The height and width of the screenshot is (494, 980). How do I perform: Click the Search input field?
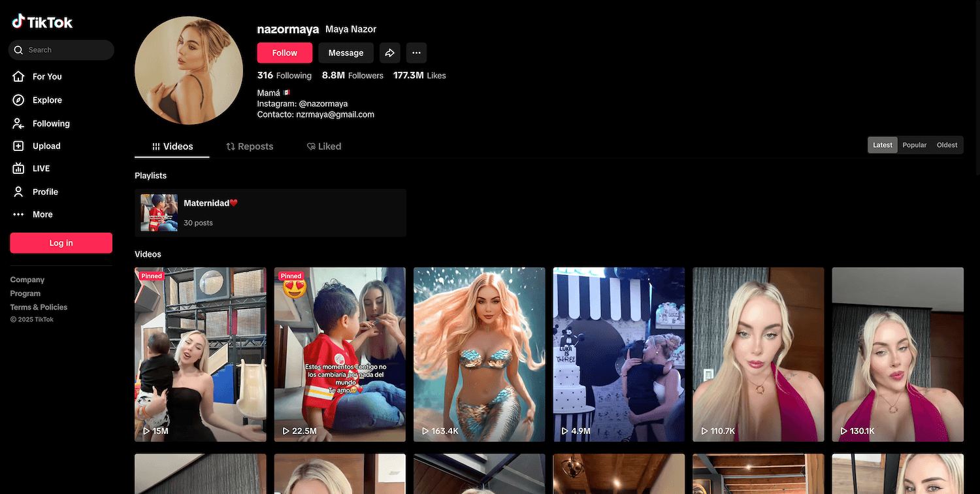(x=65, y=50)
